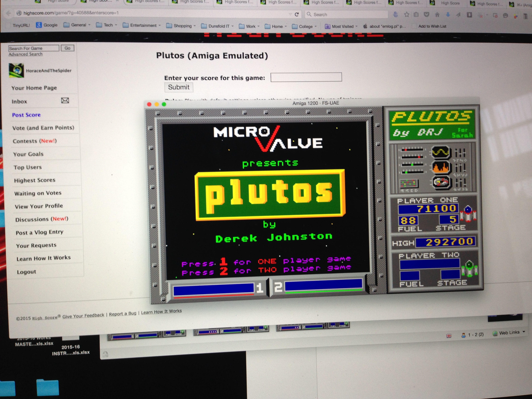The width and height of the screenshot is (532, 399).
Task: Select Post Score in sidebar menu
Action: tap(26, 115)
